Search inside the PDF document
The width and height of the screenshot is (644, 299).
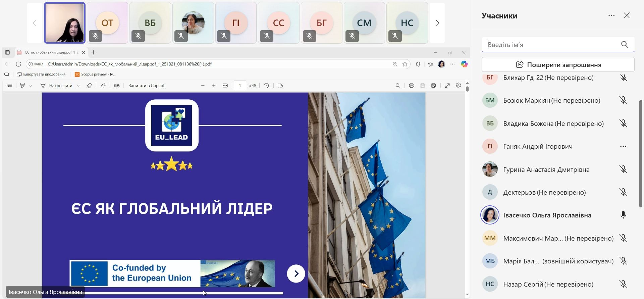[398, 86]
